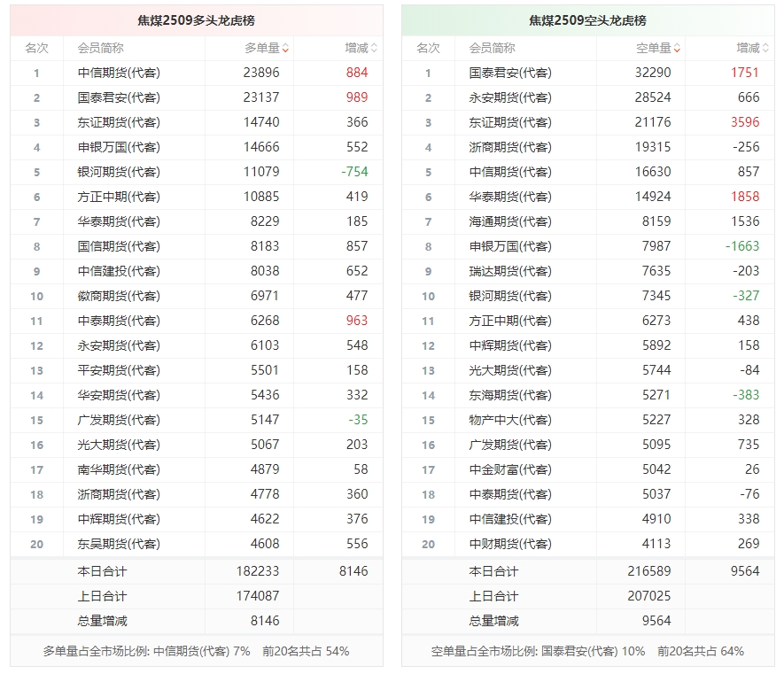Sort long table by 增减 sort arrows
Image resolution: width=784 pixels, height=674 pixels.
coord(374,48)
